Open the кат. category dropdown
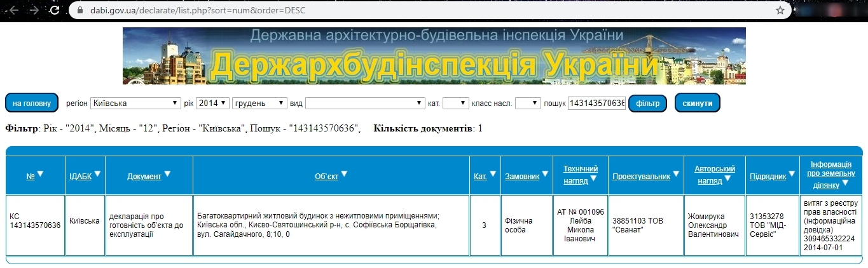868x268 pixels. pyautogui.click(x=456, y=103)
